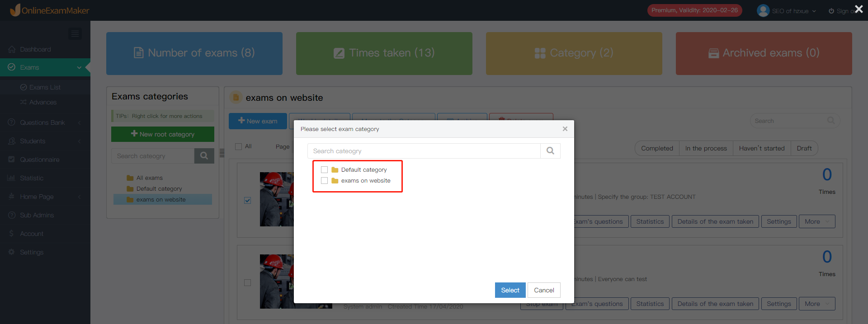
Task: Check the Default category checkbox in dialog
Action: 324,170
